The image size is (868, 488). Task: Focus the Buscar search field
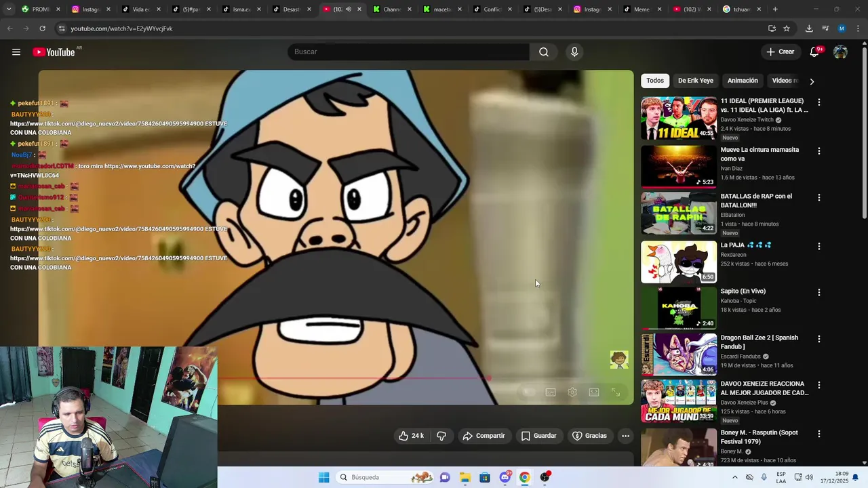coord(409,52)
